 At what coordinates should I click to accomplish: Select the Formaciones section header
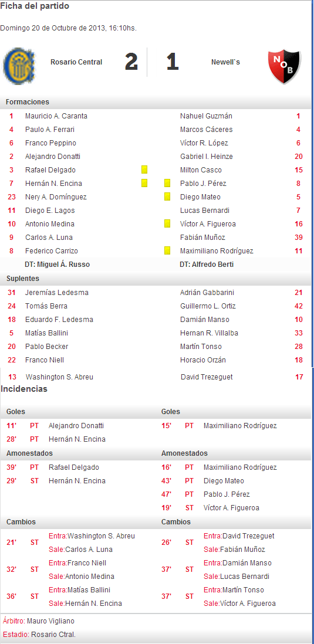click(x=156, y=102)
